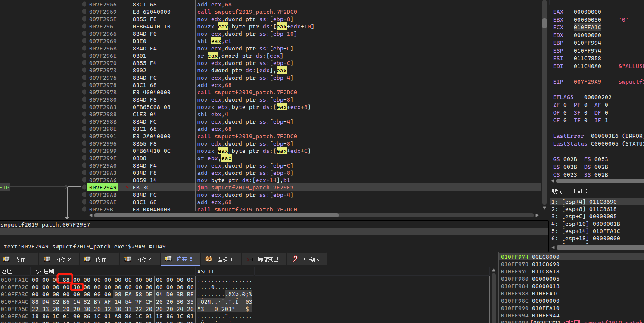Select the ECX register value 010FFA1C
Screen dimensions: 644x323
coord(588,28)
